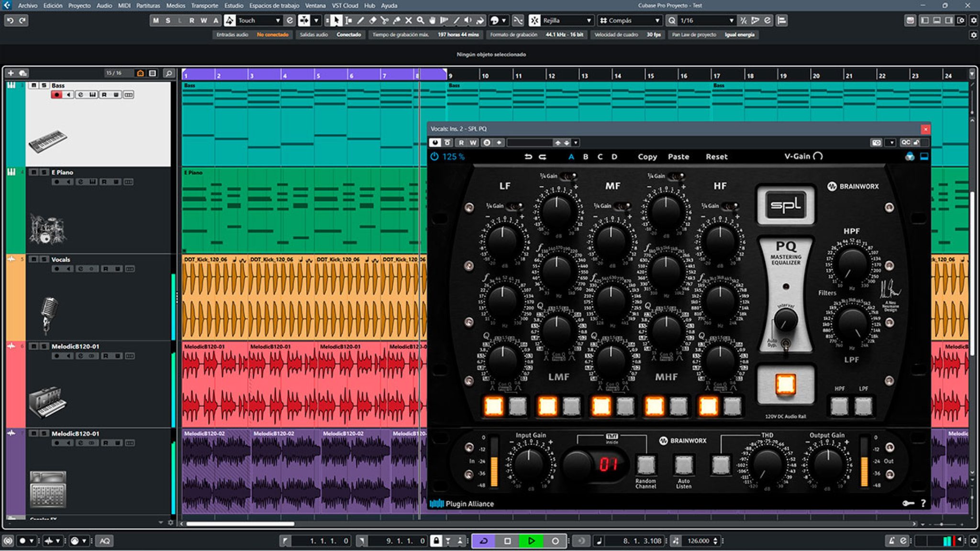Select the Zoom magnifier tool
The width and height of the screenshot is (980, 551).
[x=420, y=20]
